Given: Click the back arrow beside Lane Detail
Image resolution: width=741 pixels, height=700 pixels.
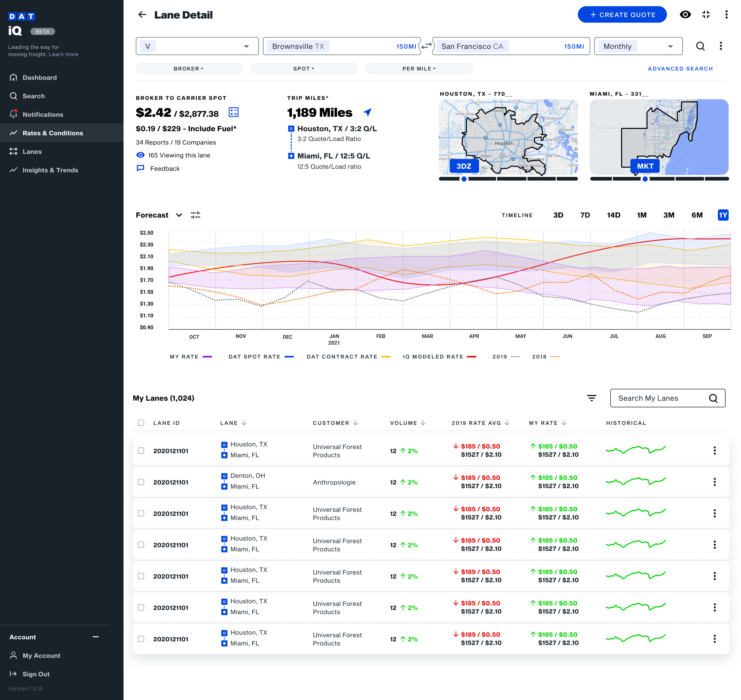Looking at the screenshot, I should point(142,15).
